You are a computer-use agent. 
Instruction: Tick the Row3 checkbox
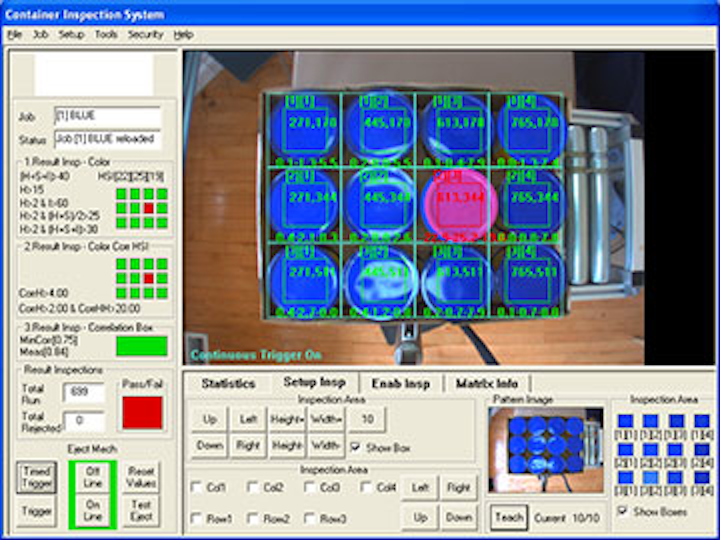[310, 519]
